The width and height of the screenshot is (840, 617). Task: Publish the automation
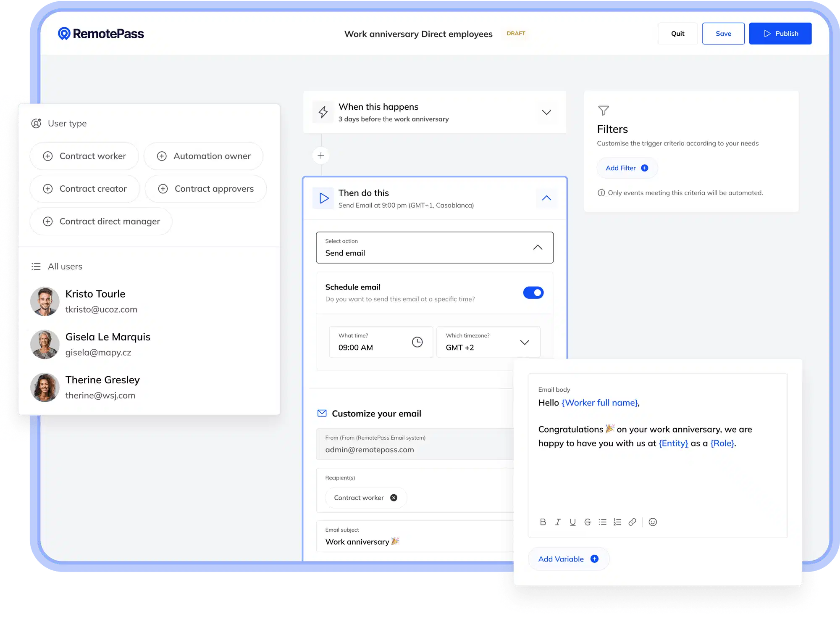click(780, 34)
